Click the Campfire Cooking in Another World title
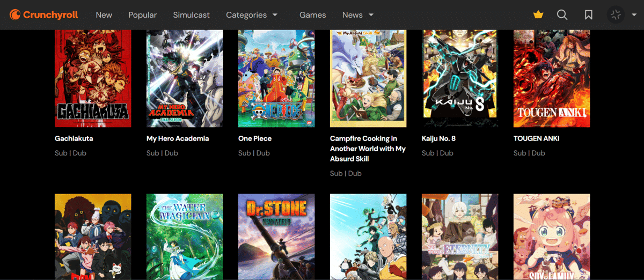 [368, 149]
